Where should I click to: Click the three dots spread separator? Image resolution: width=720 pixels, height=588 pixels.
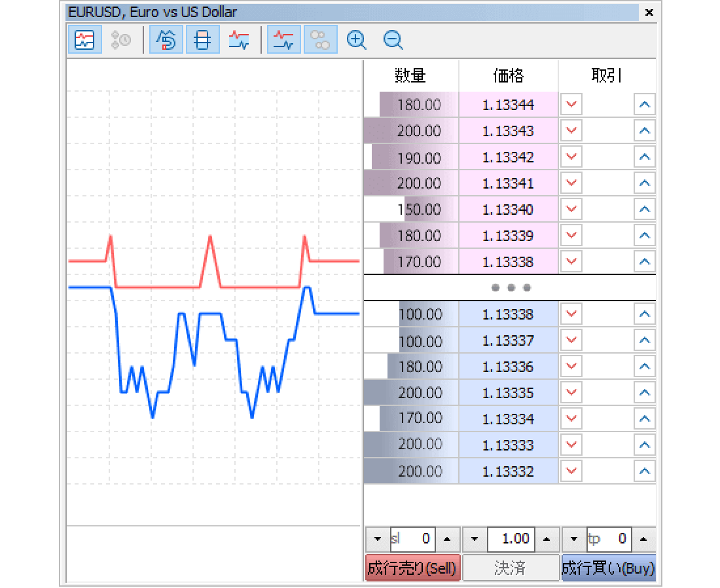click(511, 287)
